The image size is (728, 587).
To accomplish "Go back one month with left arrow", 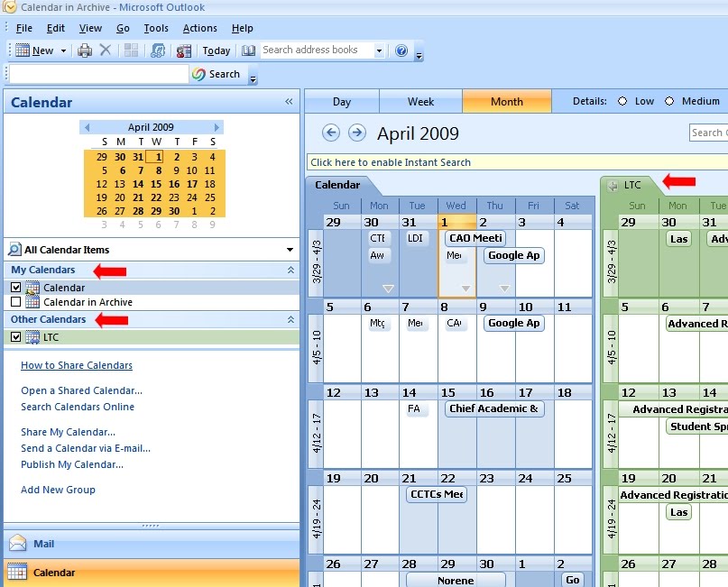I will (330, 133).
